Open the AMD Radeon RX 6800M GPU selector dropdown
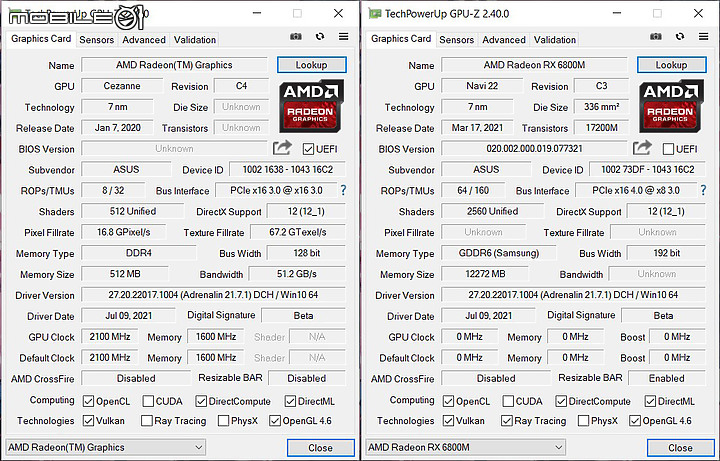This screenshot has width=720, height=461. 466,447
